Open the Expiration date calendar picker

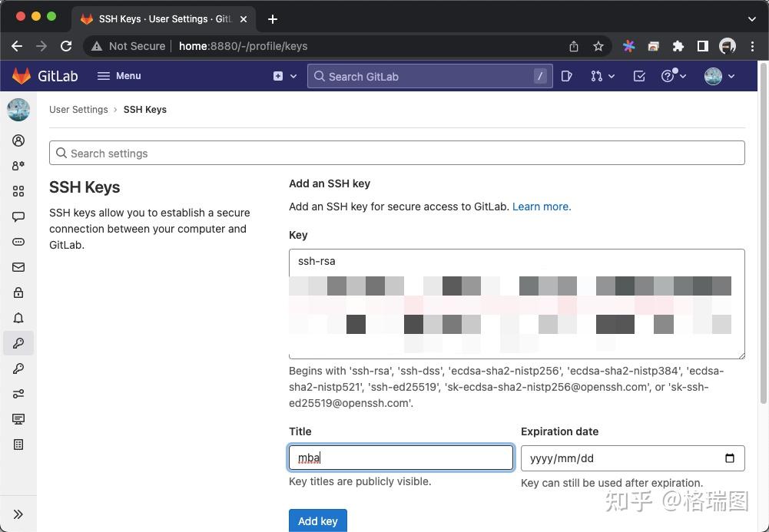730,458
